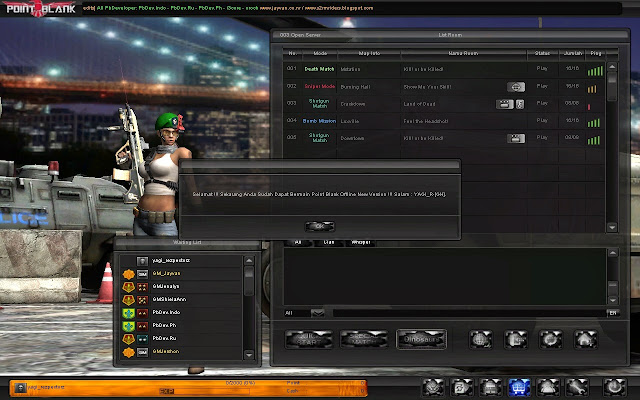The height and width of the screenshot is (400, 640).
Task: Click the green ping bars of room 001
Action: point(595,71)
